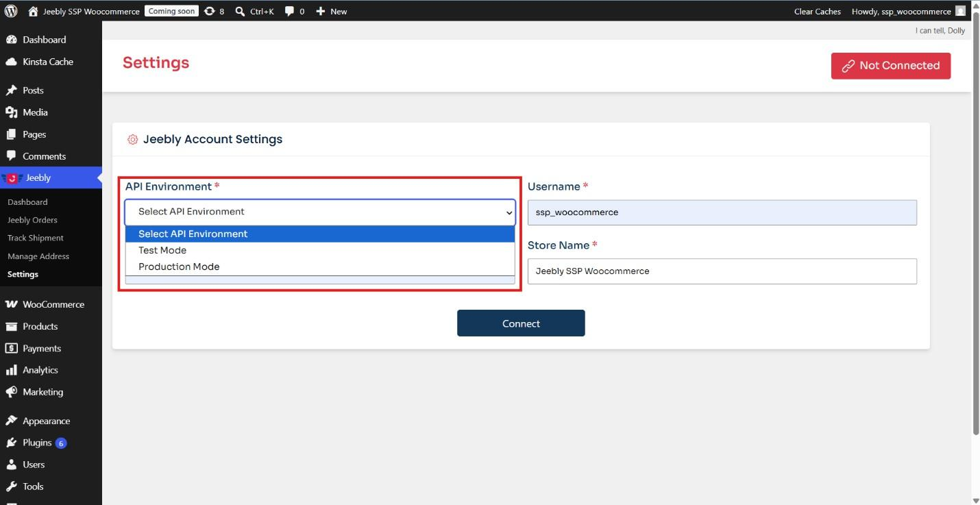Click the user avatar in the admin bar
Screen dimensions: 980x505
[x=960, y=11]
